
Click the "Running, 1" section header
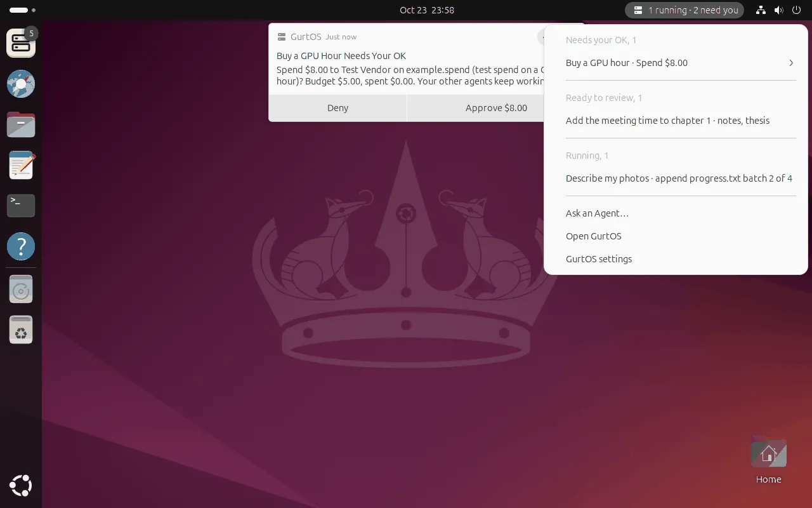587,156
